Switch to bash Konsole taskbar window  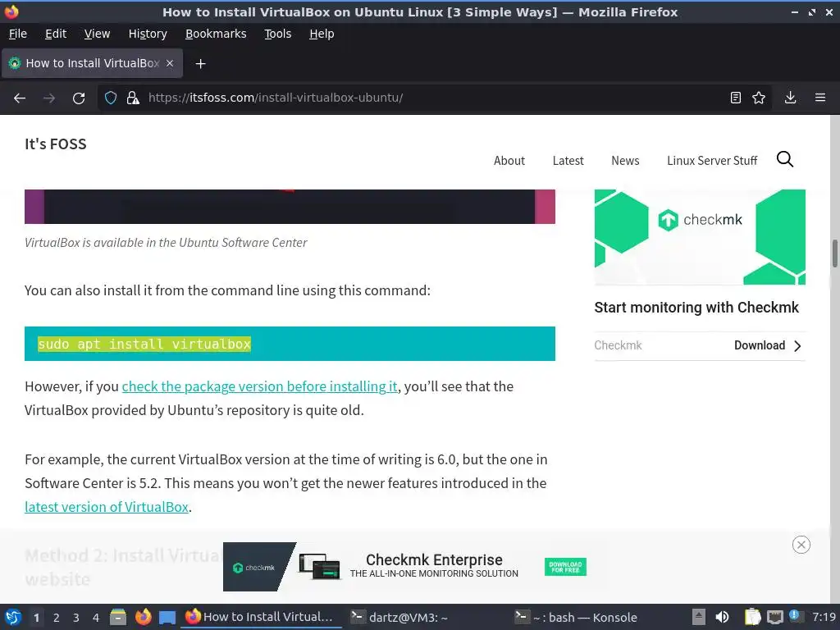pyautogui.click(x=576, y=618)
